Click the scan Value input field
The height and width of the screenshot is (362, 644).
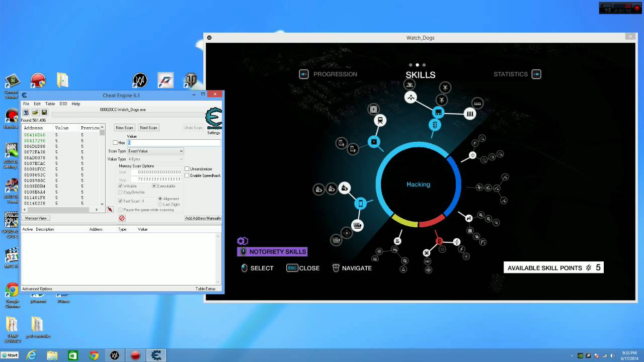click(174, 143)
